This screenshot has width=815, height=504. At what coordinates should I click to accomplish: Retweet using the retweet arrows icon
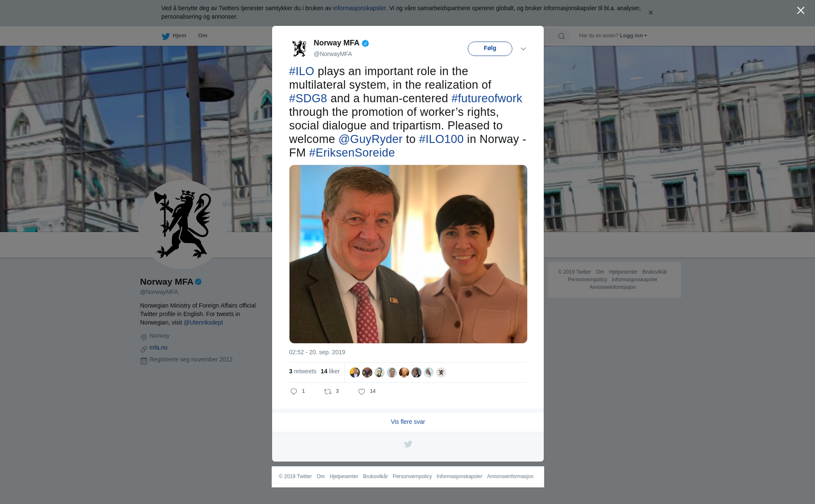pos(328,392)
